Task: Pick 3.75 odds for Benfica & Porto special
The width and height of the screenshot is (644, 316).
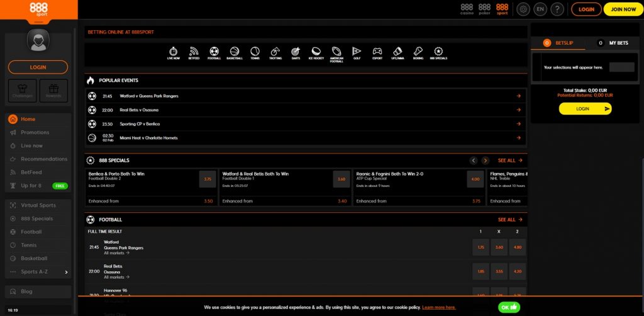Action: point(208,179)
